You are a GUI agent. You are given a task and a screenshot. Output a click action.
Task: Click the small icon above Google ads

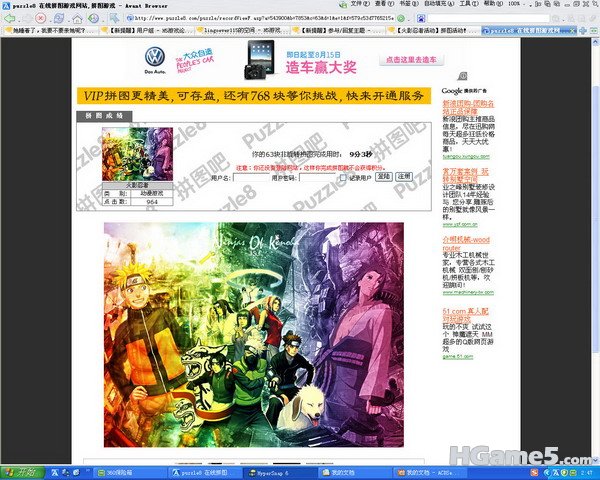tap(462, 76)
